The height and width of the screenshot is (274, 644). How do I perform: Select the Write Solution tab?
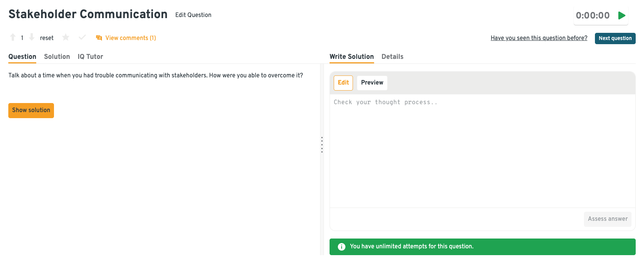coord(351,57)
